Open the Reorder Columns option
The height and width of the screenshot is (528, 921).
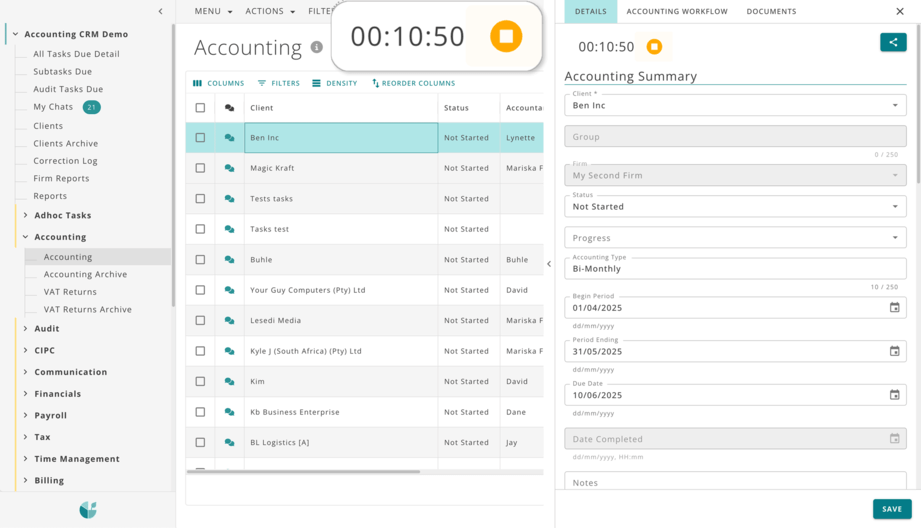[413, 83]
